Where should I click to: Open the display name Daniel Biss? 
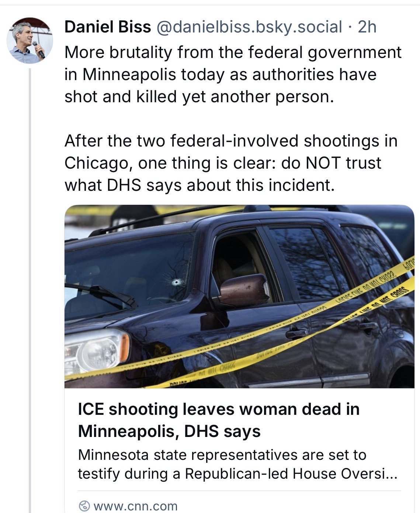[x=108, y=27]
